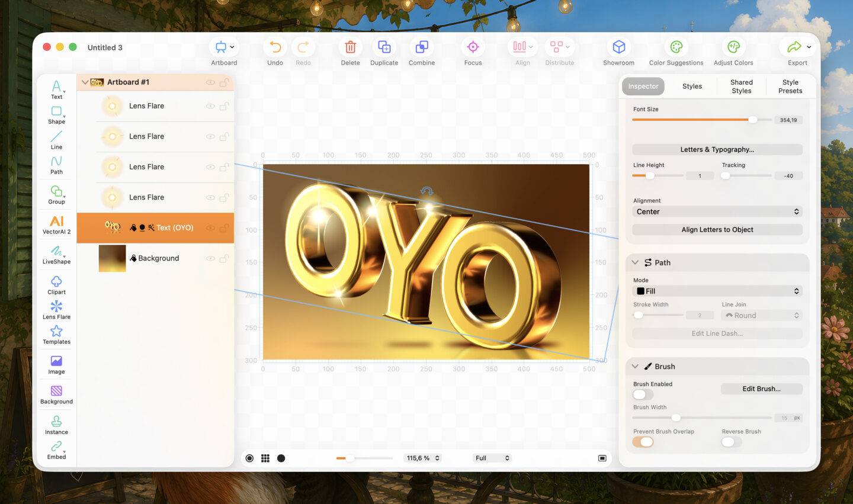853x504 pixels.
Task: Delete the selected object
Action: tap(350, 52)
